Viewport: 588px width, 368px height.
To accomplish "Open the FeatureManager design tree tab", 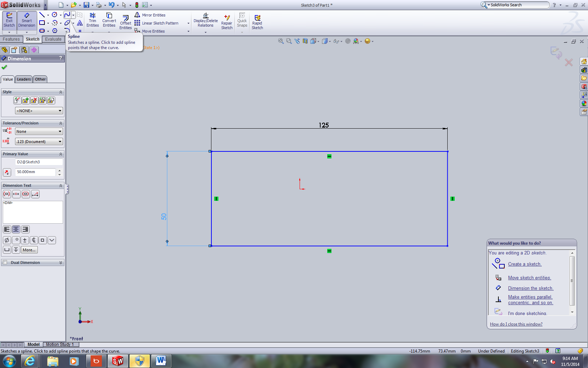I will [x=5, y=50].
